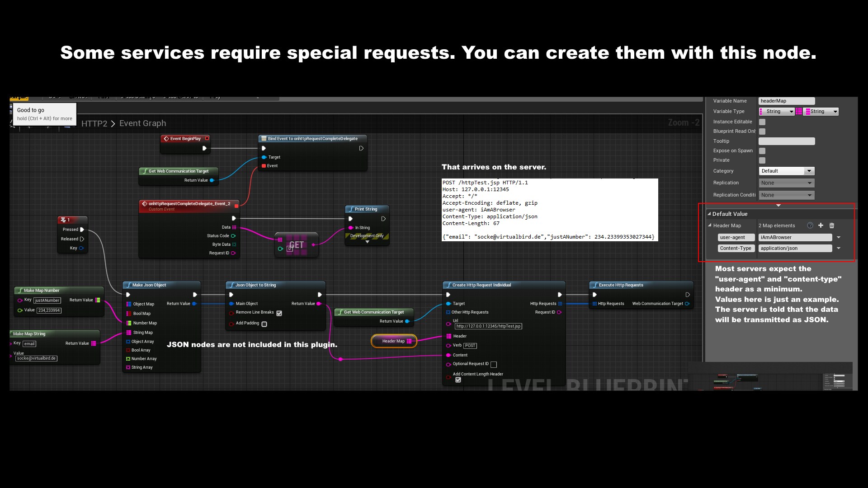Click the HTTP2 breadcrumb item
Screen dimensions: 868x488
pos(94,123)
